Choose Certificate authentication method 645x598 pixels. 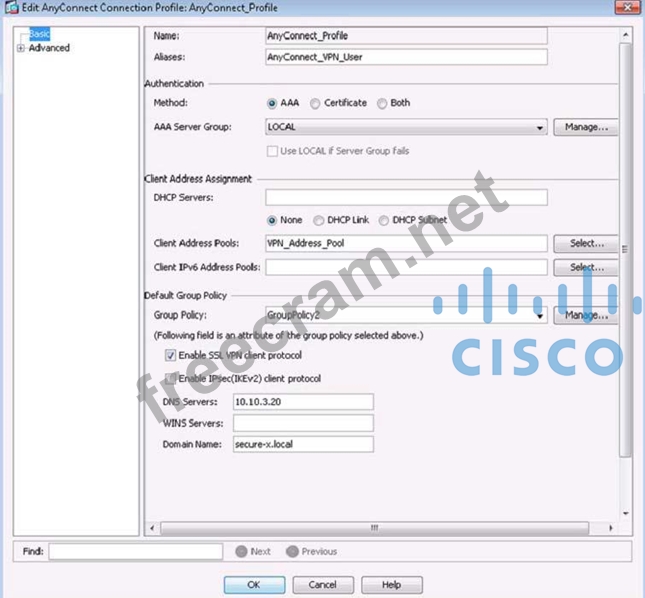point(316,103)
